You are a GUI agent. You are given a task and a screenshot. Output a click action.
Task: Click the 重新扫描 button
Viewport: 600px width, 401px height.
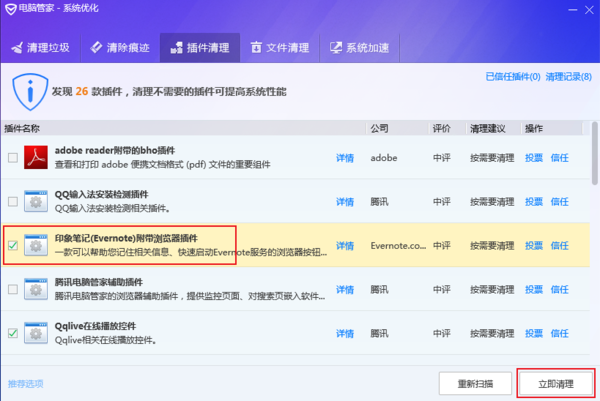(475, 384)
